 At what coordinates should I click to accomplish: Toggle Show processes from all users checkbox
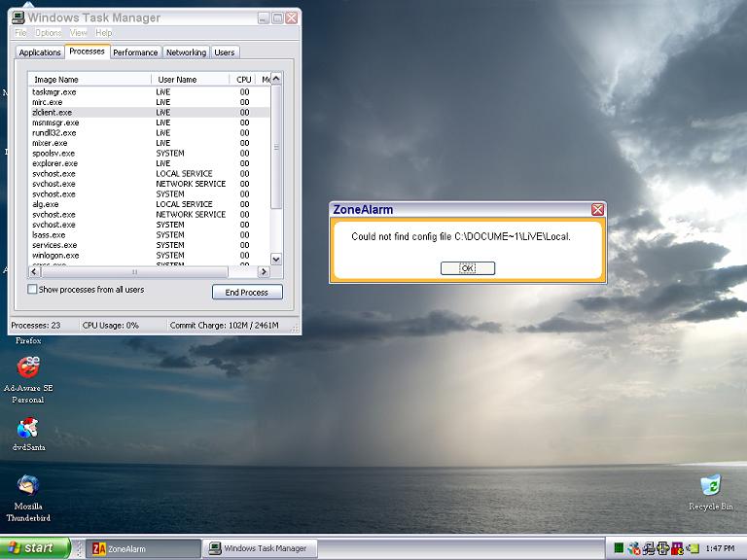click(x=32, y=289)
